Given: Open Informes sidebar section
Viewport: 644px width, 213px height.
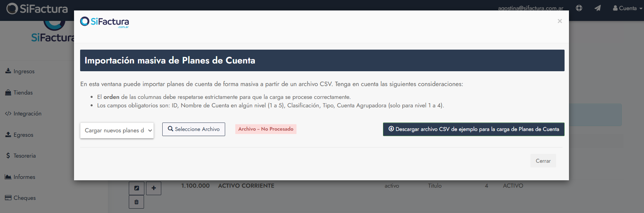Looking at the screenshot, I should [24, 177].
